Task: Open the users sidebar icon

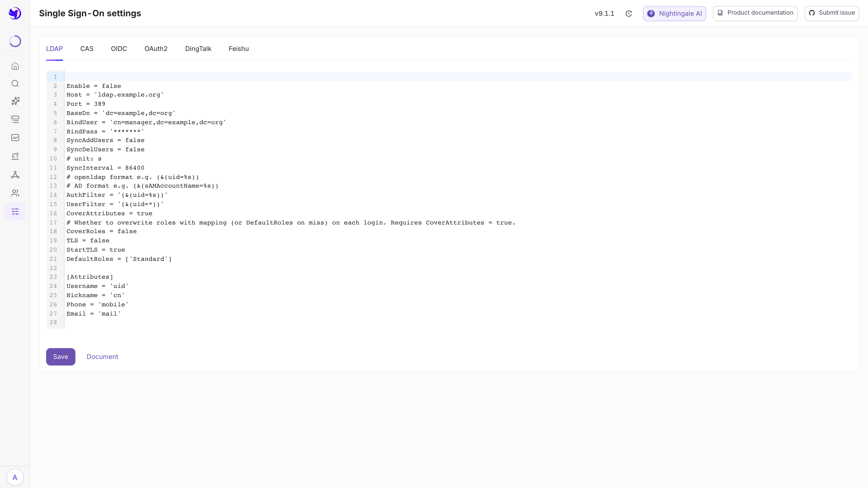Action: tap(15, 193)
